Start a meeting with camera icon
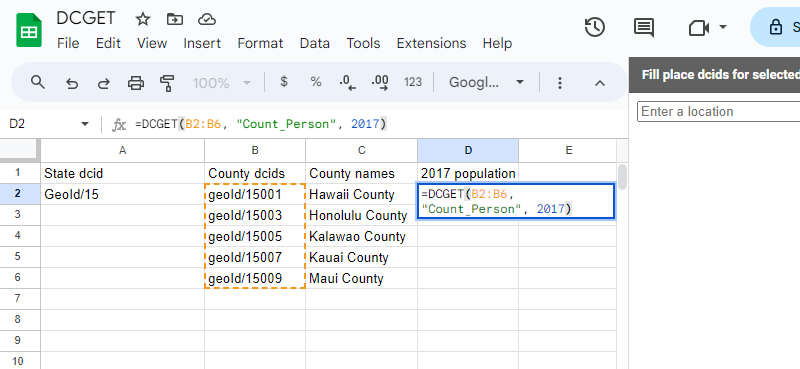The height and width of the screenshot is (369, 800). point(699,28)
